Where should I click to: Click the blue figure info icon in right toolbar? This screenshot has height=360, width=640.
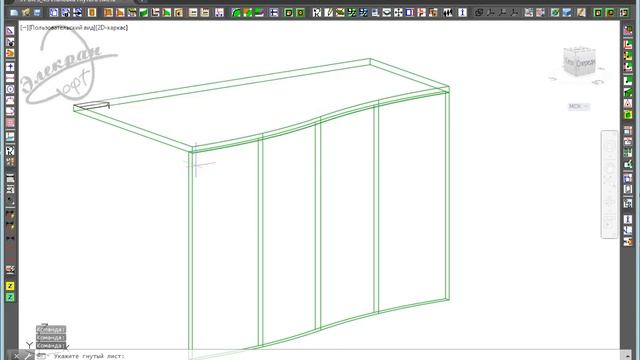pyautogui.click(x=628, y=220)
